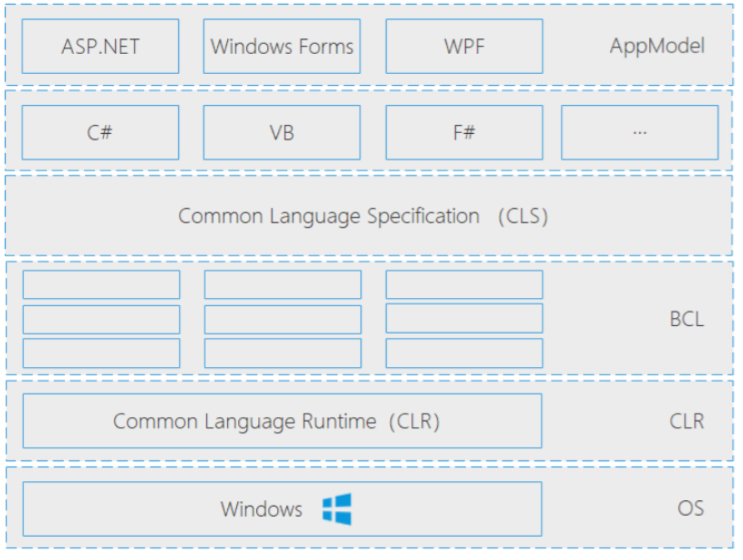Image resolution: width=743 pixels, height=560 pixels.
Task: Select the WPF app model box
Action: (x=463, y=46)
